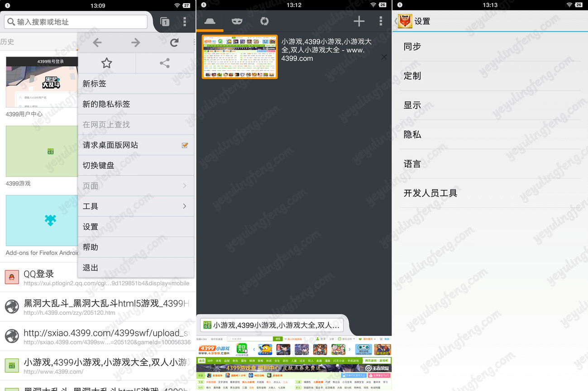Open 显示 settings
This screenshot has width=588, height=391.
click(490, 105)
